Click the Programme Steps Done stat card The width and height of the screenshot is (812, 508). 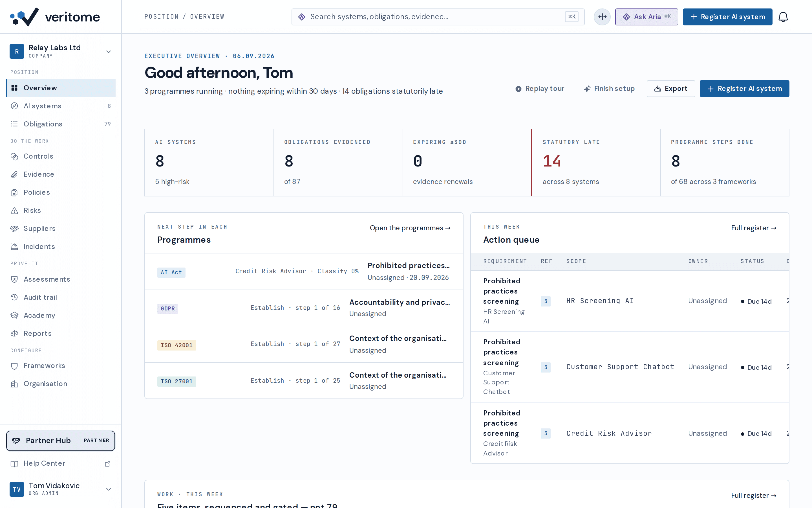tap(725, 163)
